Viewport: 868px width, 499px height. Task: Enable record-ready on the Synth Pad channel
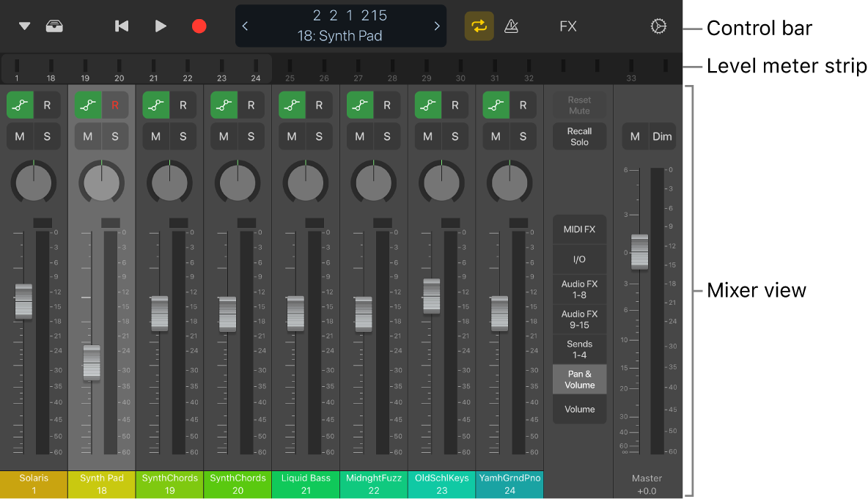coord(114,104)
